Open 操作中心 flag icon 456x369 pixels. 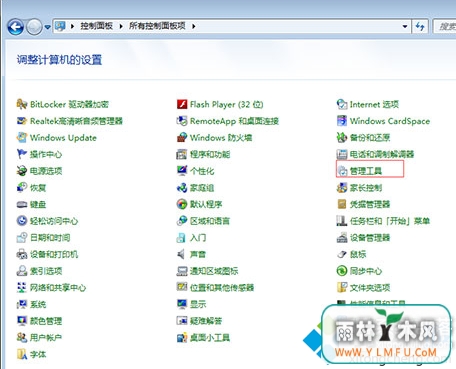pos(22,154)
